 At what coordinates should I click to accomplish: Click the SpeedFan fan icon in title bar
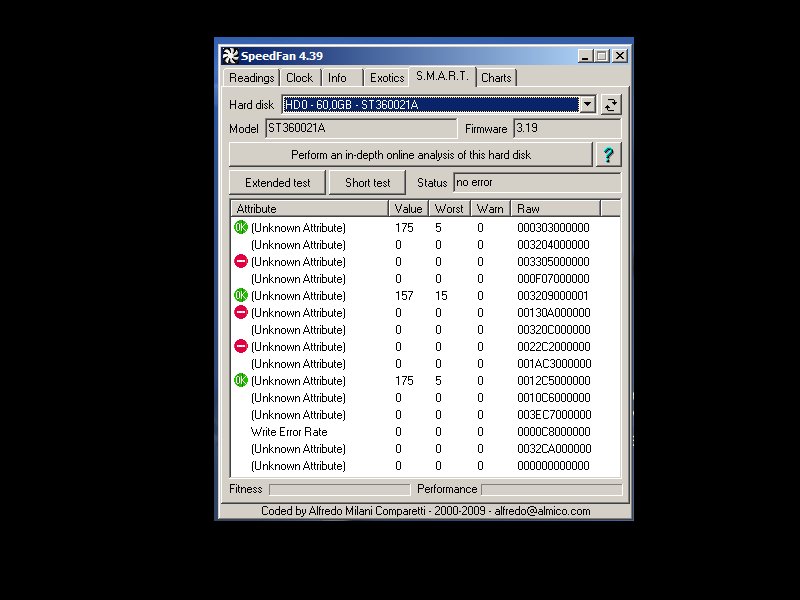pos(230,56)
